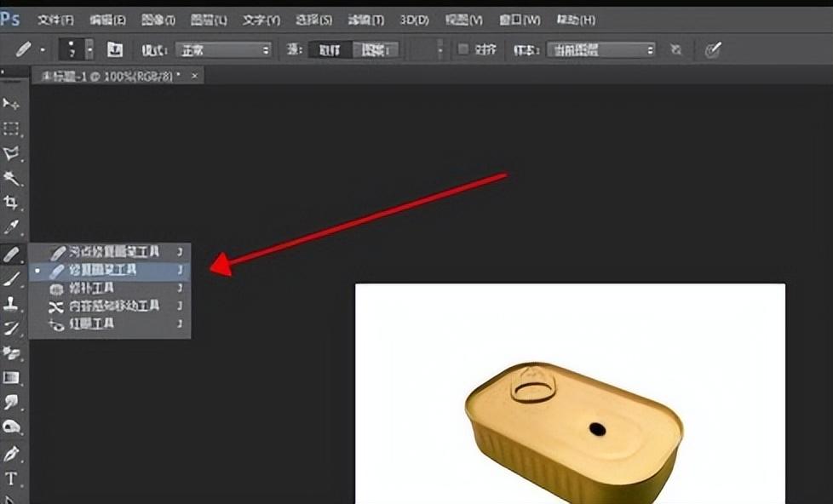833x504 pixels.
Task: Click the Photoshop Ps logo
Action: [x=10, y=20]
